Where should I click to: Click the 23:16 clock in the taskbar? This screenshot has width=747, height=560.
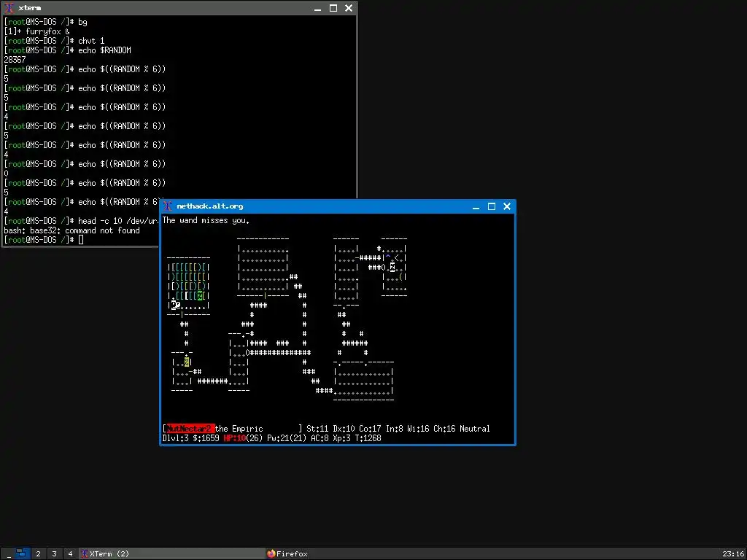click(x=732, y=554)
